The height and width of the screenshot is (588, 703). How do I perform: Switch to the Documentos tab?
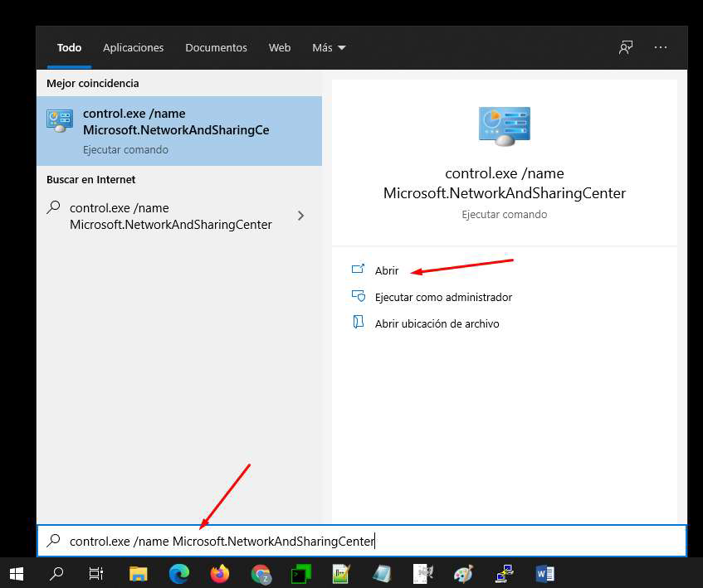click(x=216, y=47)
